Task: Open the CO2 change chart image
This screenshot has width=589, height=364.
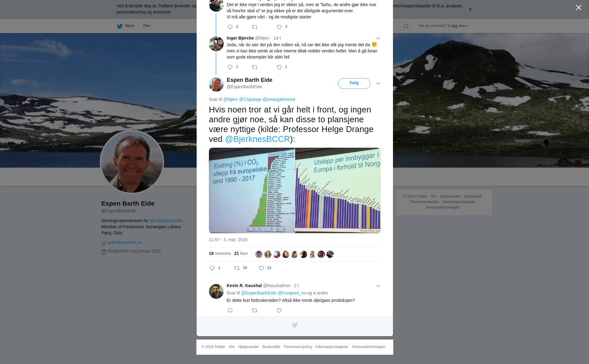Action: [252, 190]
